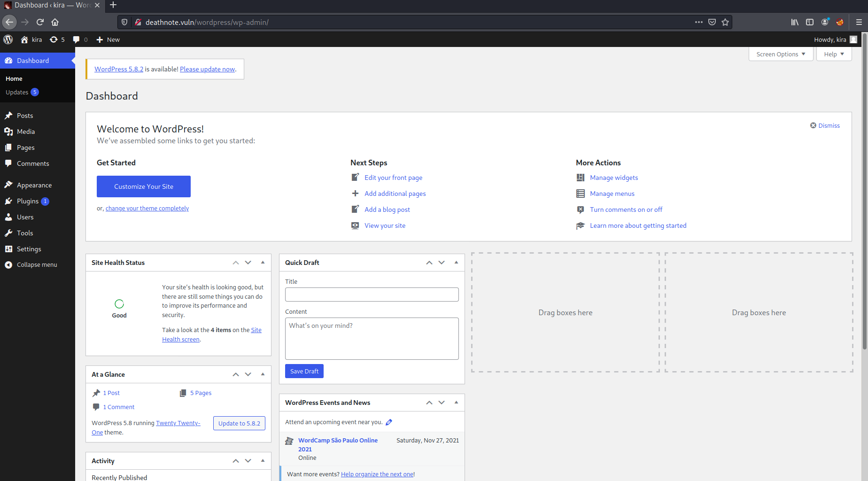Open the Tools menu
Viewport: 868px width, 481px height.
tap(38, 233)
